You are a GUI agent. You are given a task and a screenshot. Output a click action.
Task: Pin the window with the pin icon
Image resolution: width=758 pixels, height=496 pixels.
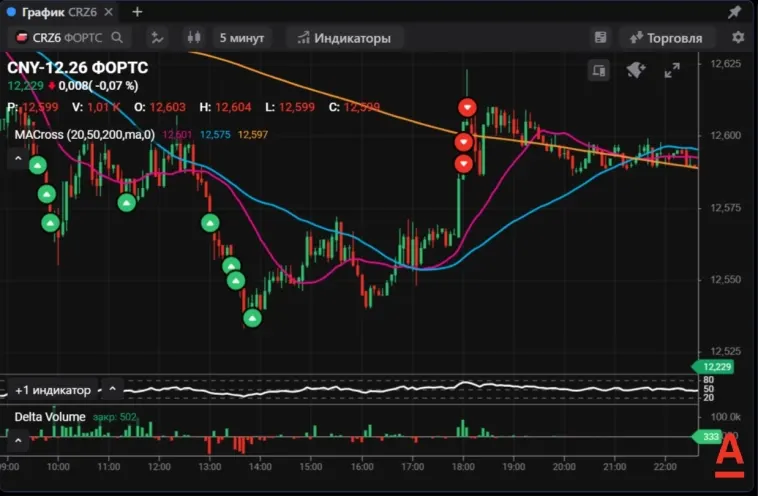[734, 12]
